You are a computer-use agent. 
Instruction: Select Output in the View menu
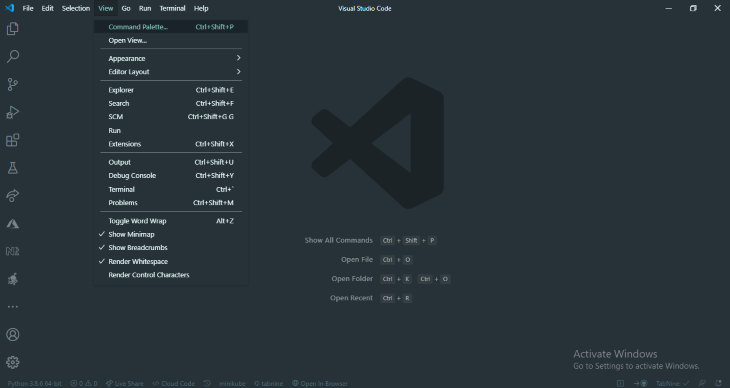[x=171, y=162]
